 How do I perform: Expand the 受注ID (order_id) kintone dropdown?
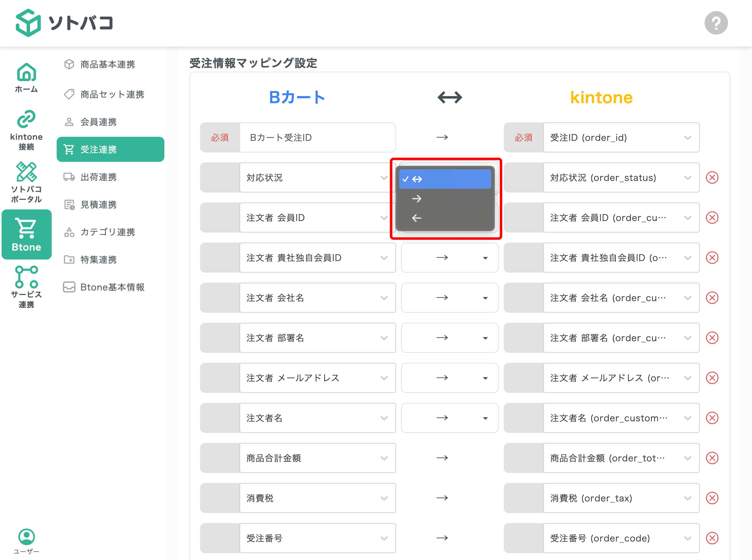pyautogui.click(x=621, y=138)
